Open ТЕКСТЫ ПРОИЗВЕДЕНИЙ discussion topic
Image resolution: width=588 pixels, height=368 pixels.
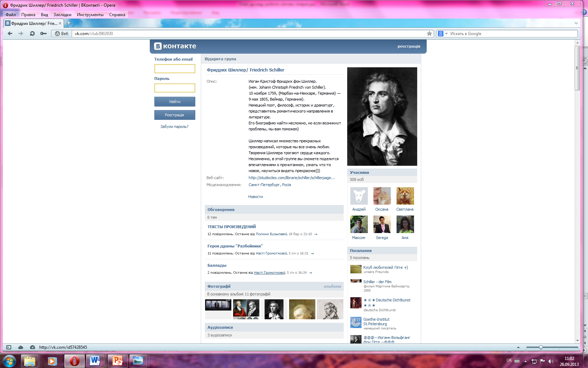pos(232,227)
